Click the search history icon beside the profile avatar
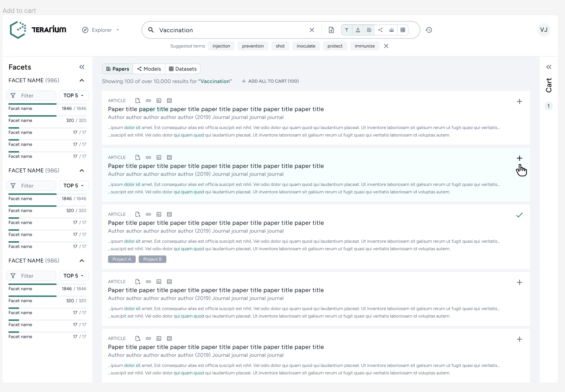 coord(429,30)
